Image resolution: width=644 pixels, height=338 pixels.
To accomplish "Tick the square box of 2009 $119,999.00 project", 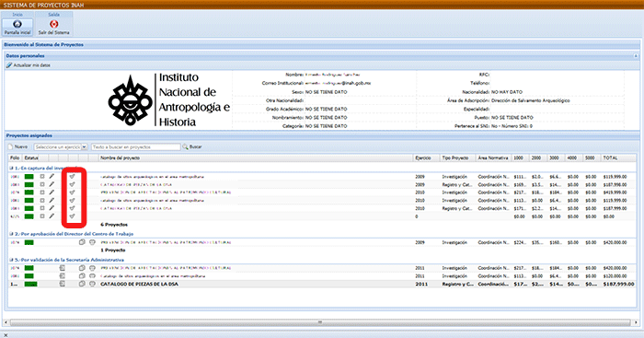I will (42, 177).
